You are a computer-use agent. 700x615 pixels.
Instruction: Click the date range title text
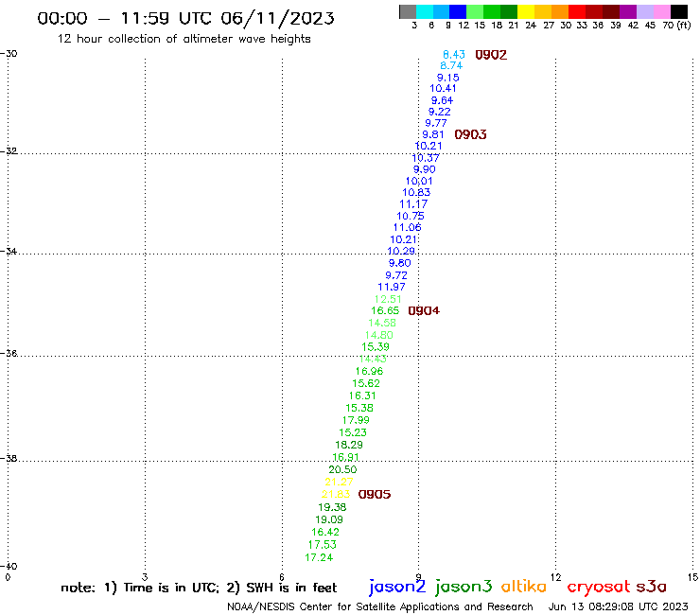point(185,19)
